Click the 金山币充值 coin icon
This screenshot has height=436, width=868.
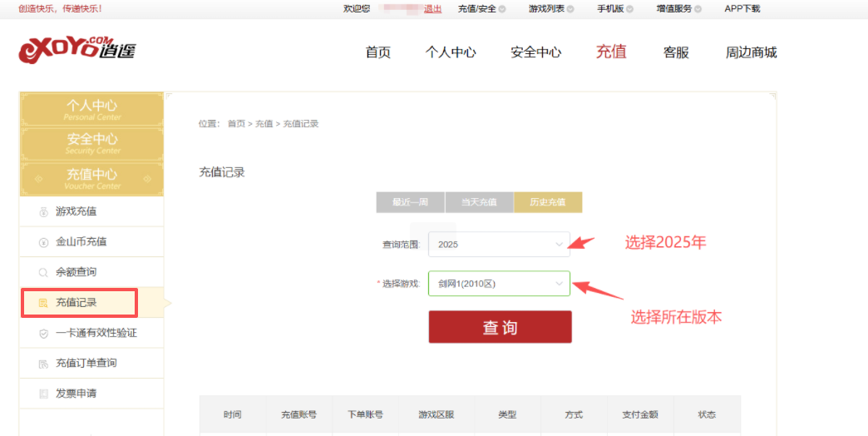[43, 242]
